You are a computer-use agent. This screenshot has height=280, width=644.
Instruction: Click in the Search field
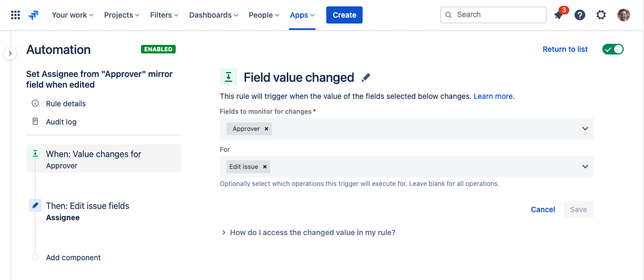coord(497,15)
